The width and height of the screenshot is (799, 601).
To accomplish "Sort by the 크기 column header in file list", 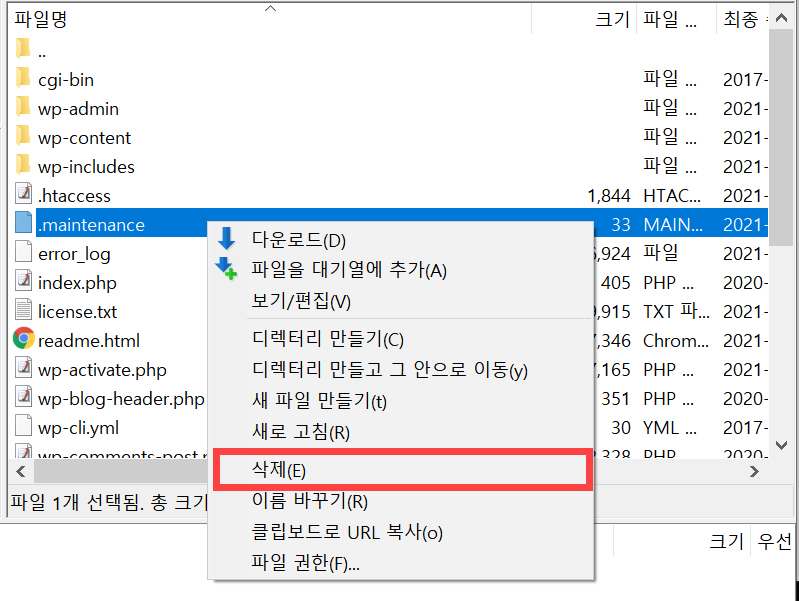I will 584,19.
